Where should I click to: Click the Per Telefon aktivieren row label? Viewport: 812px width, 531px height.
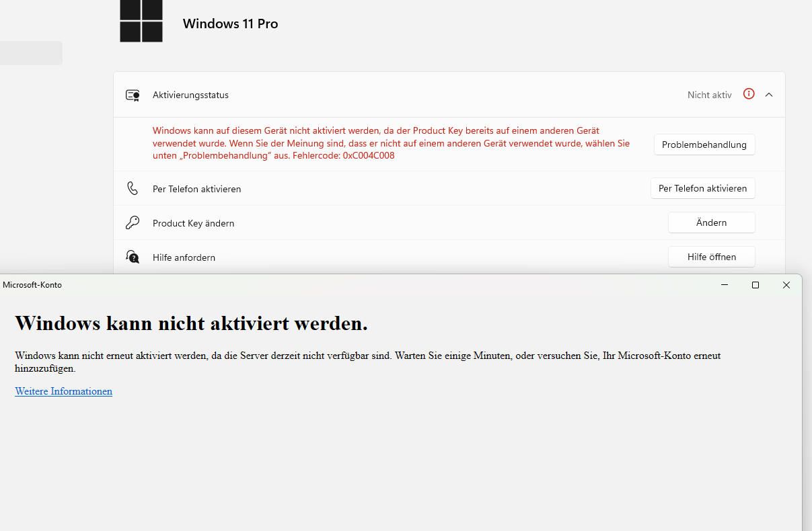click(196, 189)
